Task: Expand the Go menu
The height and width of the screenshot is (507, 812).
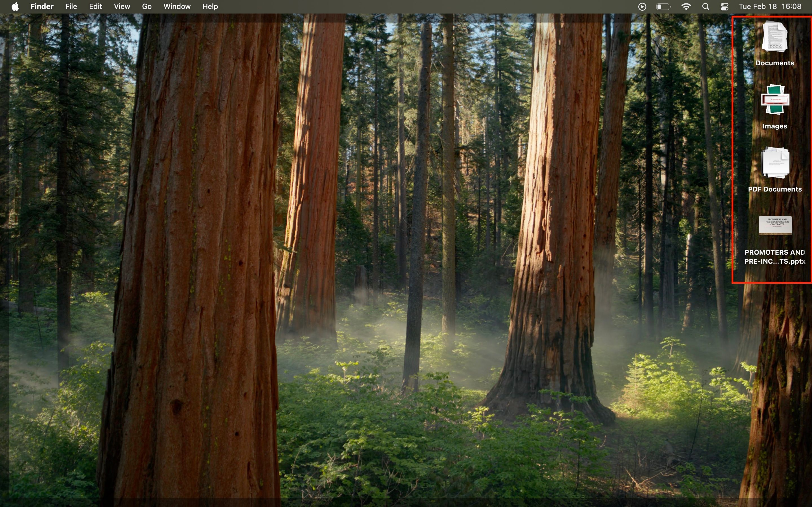Action: pos(147,6)
